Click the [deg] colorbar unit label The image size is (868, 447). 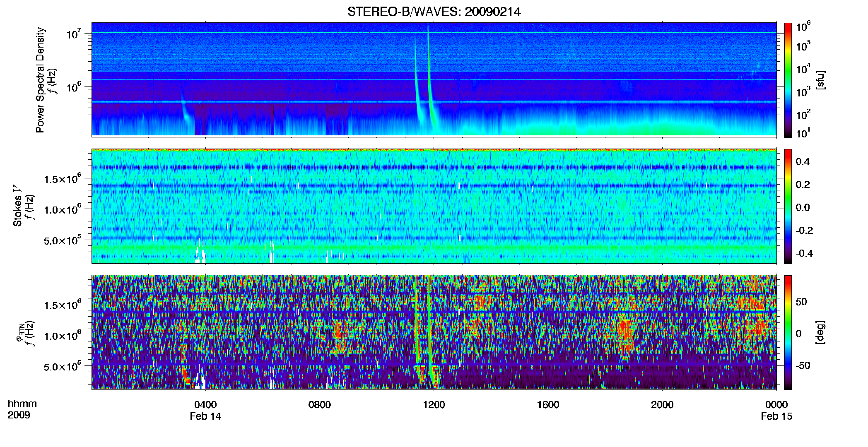coord(820,332)
